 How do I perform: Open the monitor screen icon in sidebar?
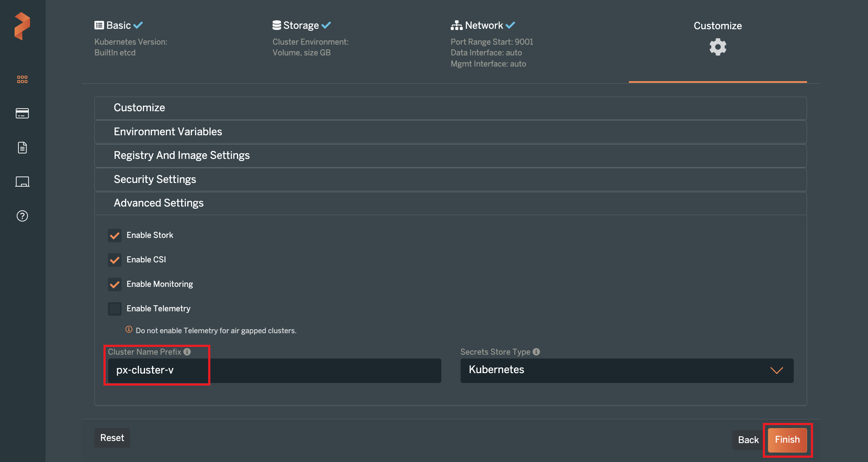click(22, 182)
